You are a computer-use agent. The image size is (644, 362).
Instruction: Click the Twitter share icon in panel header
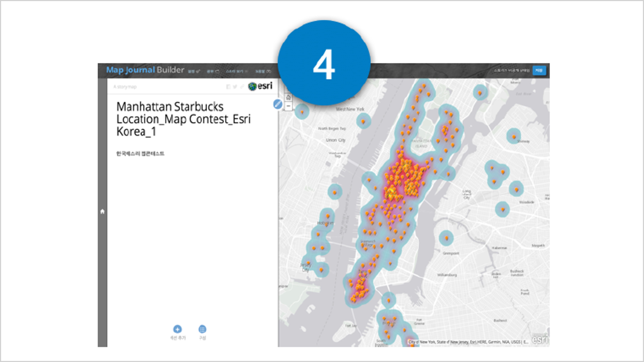[x=235, y=87]
